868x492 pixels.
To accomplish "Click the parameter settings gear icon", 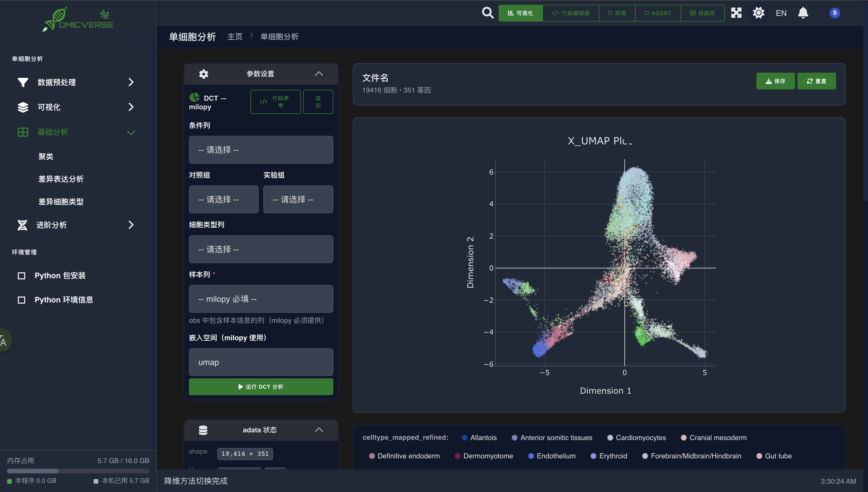I will (x=203, y=74).
